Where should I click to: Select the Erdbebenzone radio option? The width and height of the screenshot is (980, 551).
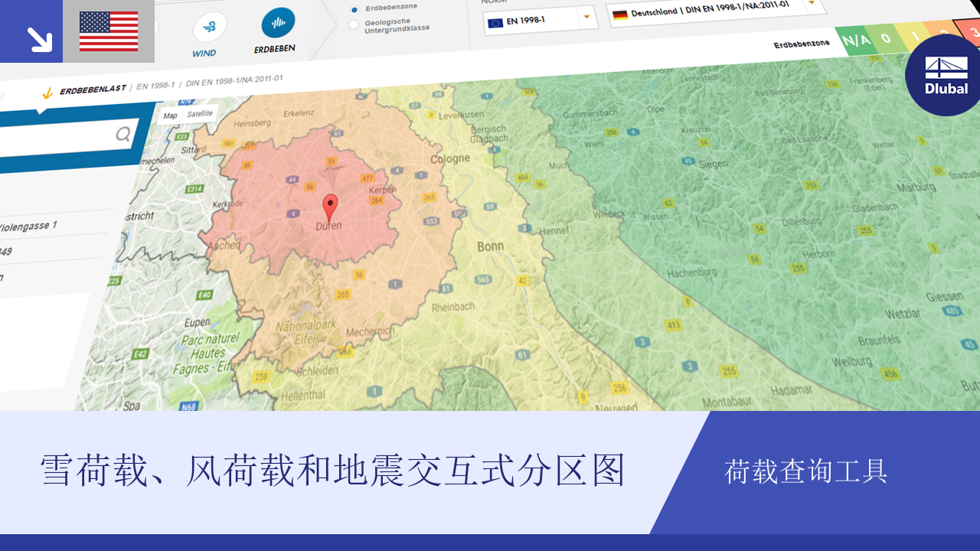[x=354, y=9]
